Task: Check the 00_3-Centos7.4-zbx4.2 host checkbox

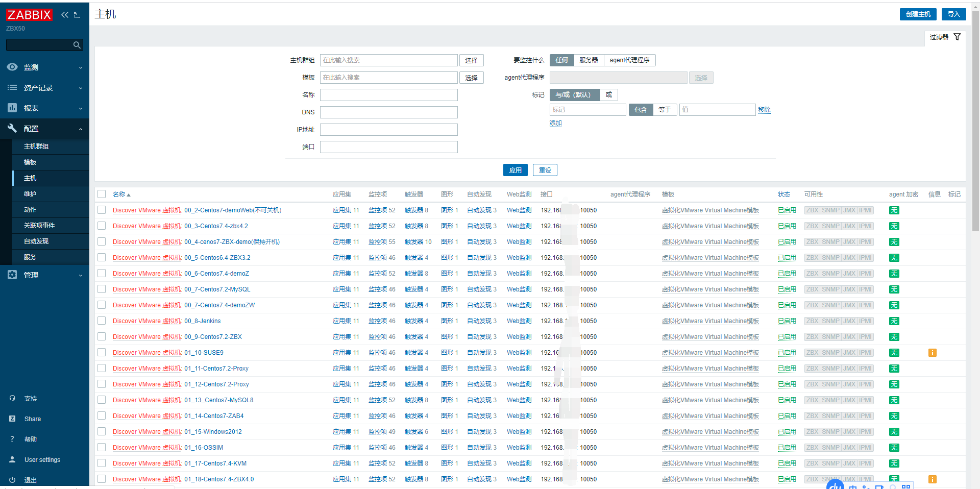Action: (x=102, y=226)
